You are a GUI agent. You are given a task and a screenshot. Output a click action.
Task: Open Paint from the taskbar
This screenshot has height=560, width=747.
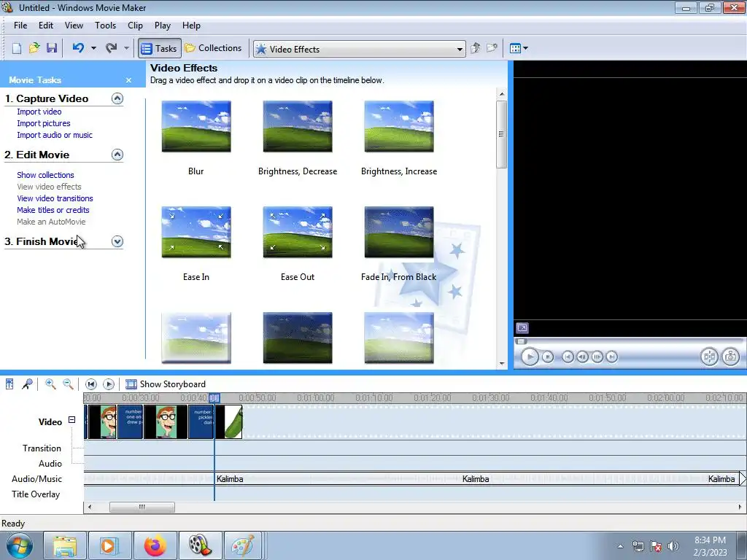[x=243, y=545]
